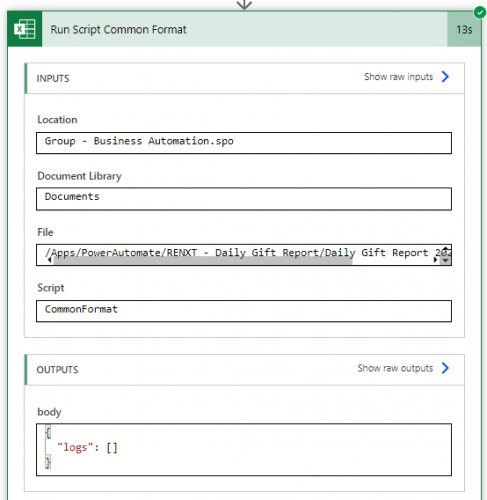Click the horizontal scrollbar thumb in File field
The height and width of the screenshot is (500, 487).
[203, 261]
